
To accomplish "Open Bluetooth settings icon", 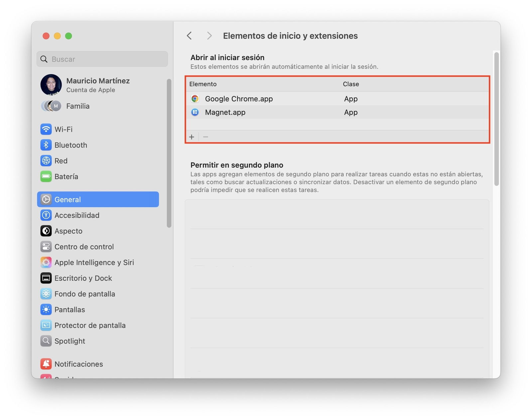I will pos(46,145).
